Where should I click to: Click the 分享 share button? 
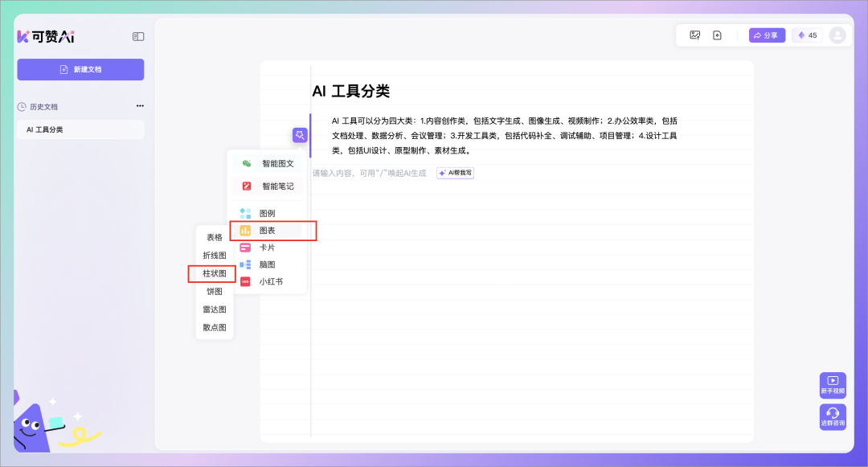pos(767,35)
